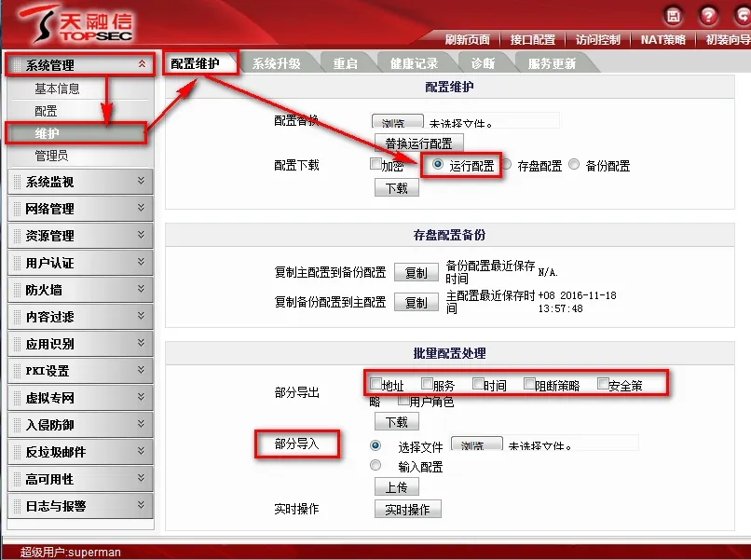
Task: Switch to the 健康记录 tab
Action: click(415, 63)
